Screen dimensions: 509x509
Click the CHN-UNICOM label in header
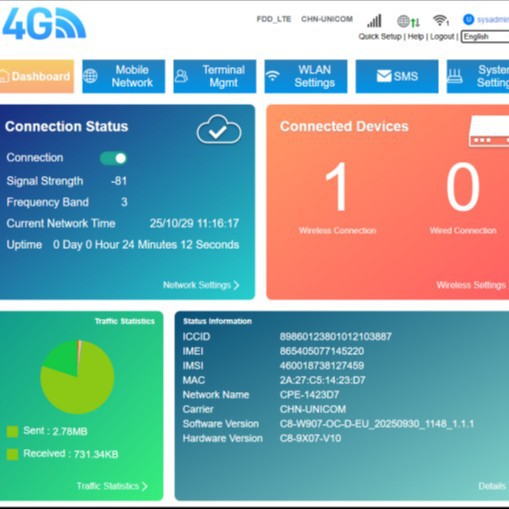pos(327,19)
